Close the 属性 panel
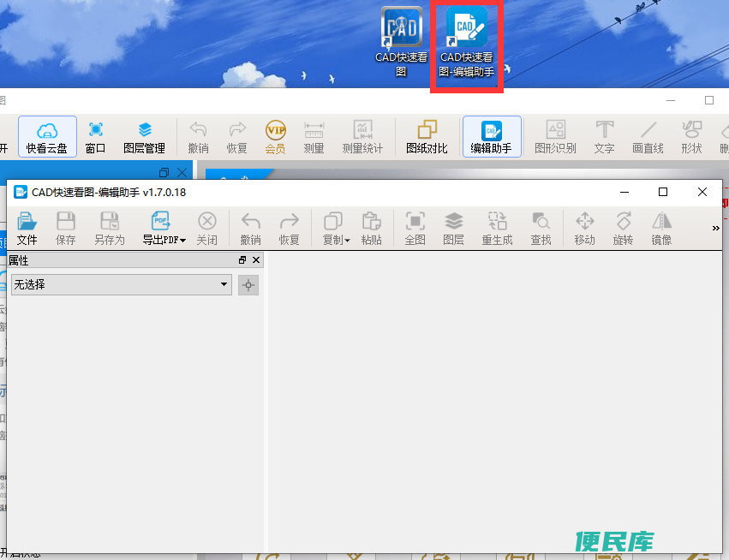 pos(256,260)
